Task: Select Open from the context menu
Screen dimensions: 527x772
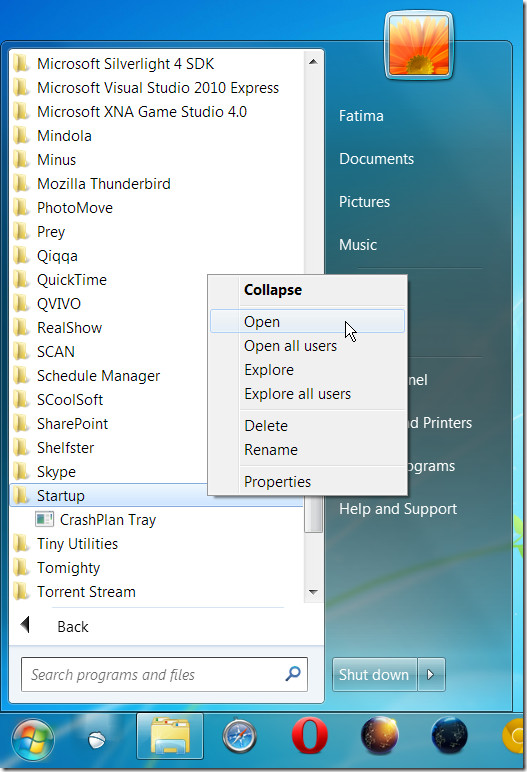Action: coord(307,322)
